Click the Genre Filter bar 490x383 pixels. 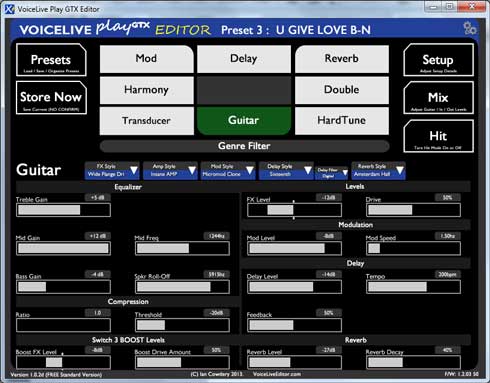(244, 146)
